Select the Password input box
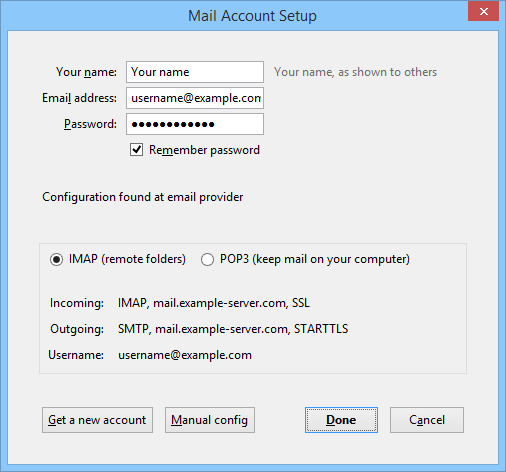This screenshot has width=506, height=472. (x=195, y=124)
